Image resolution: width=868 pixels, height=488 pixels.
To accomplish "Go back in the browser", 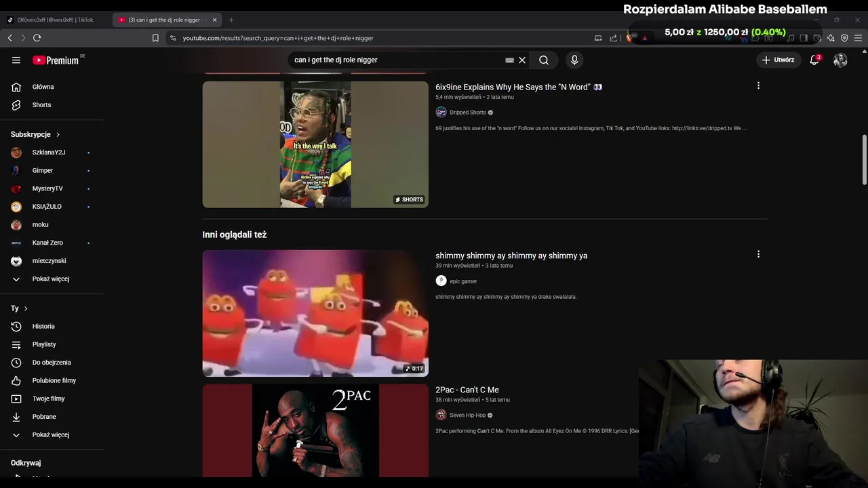I will click(x=9, y=38).
